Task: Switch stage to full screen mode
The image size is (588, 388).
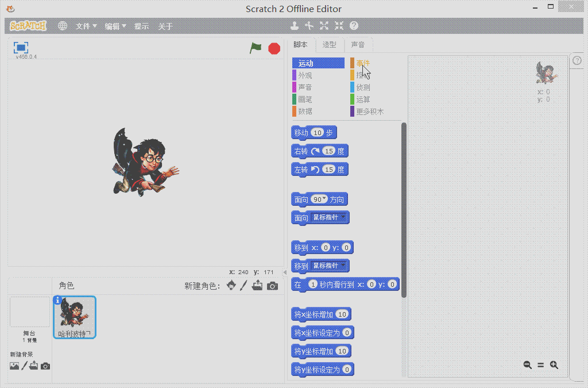Action: (x=21, y=48)
